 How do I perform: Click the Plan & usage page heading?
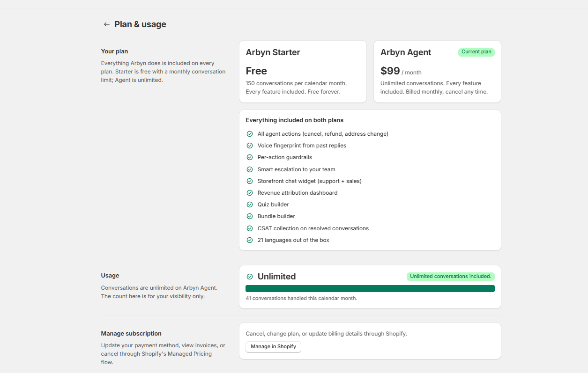(x=140, y=24)
